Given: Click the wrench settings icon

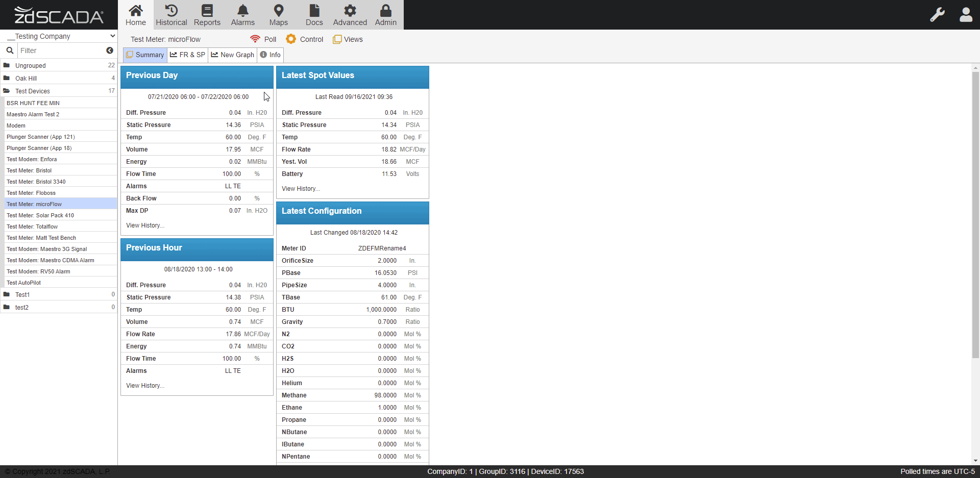Looking at the screenshot, I should (937, 14).
